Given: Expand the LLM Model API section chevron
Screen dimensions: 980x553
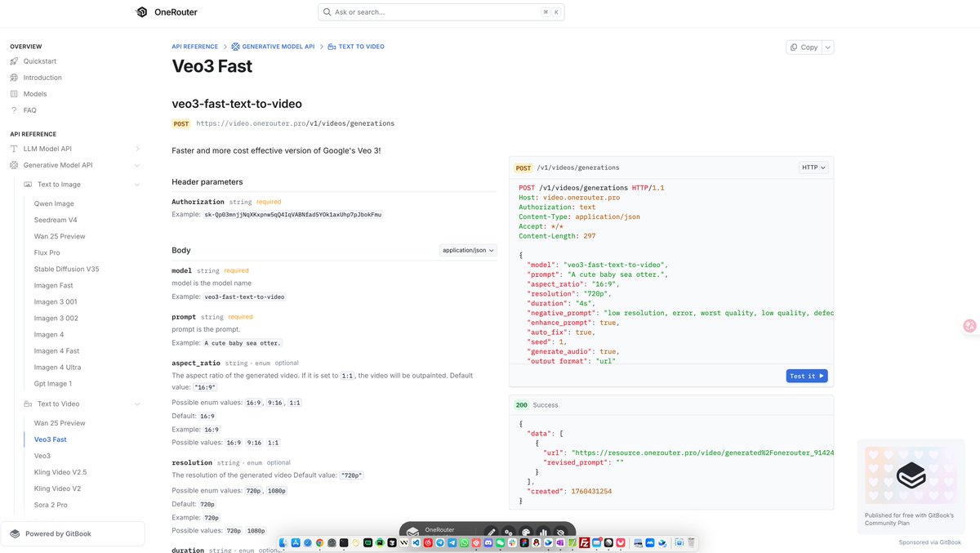Looking at the screenshot, I should [137, 149].
